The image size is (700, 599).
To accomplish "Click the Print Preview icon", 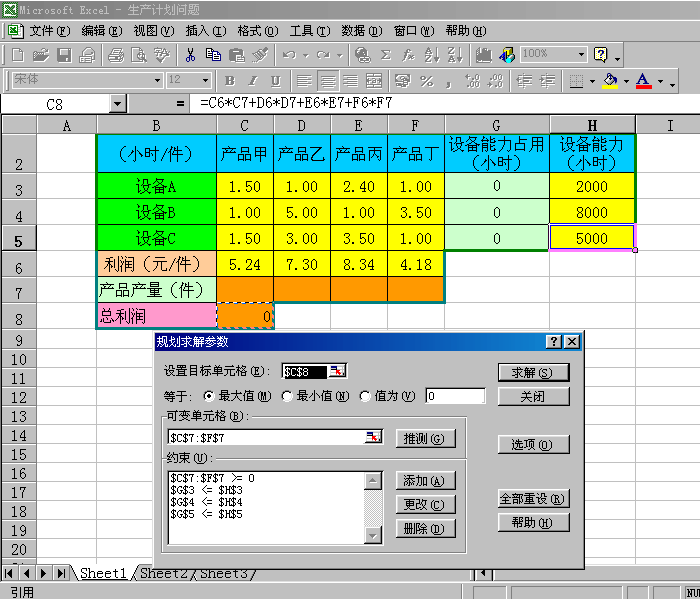I will 139,55.
